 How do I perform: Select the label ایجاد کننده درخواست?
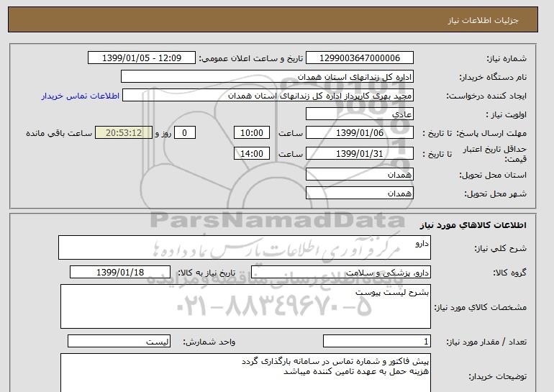tap(486, 96)
